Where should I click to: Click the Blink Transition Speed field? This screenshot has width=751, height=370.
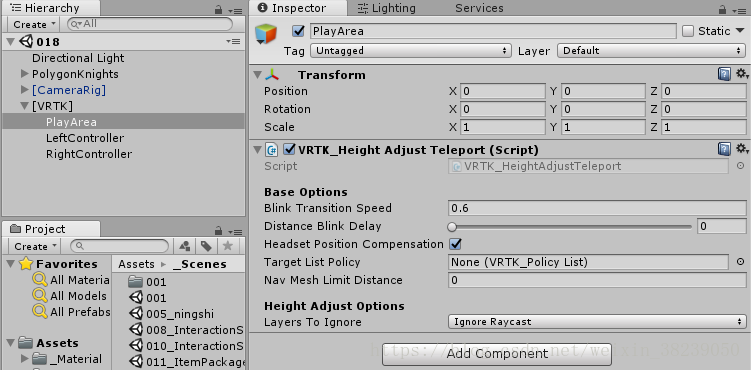coord(597,208)
